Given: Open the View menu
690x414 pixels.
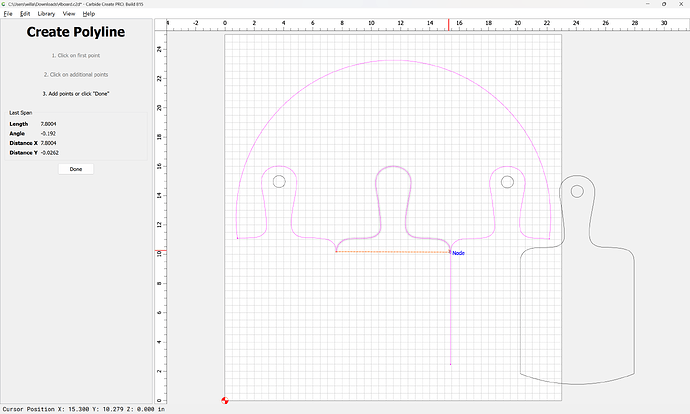Looking at the screenshot, I should pyautogui.click(x=69, y=14).
